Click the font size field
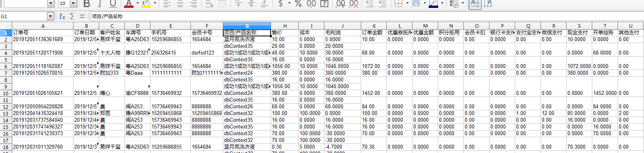The width and height of the screenshot is (644, 153). [64, 4]
